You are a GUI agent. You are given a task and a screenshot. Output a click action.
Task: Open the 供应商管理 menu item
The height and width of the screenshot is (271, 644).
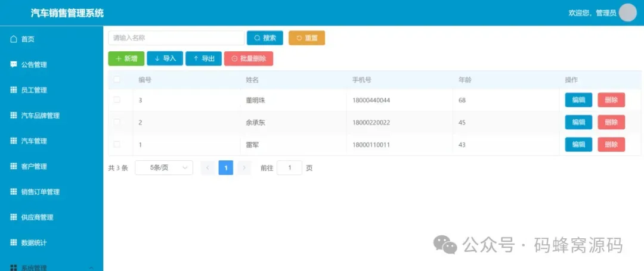point(51,217)
